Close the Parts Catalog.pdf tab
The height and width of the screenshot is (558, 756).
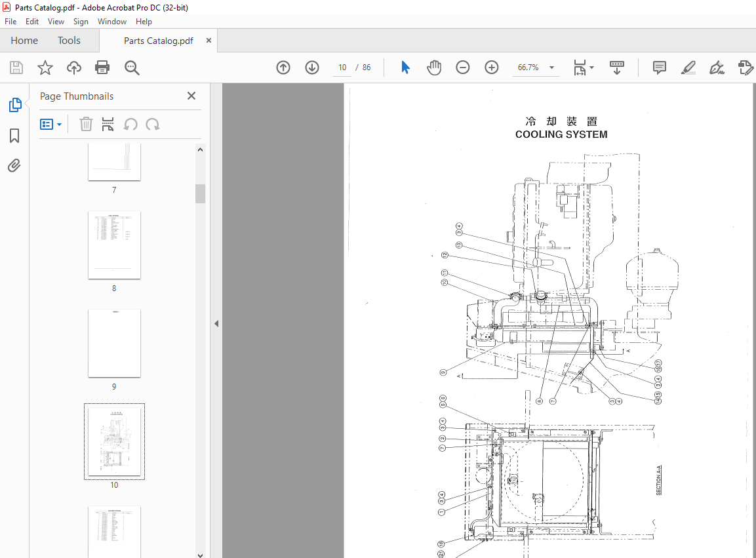click(x=209, y=41)
